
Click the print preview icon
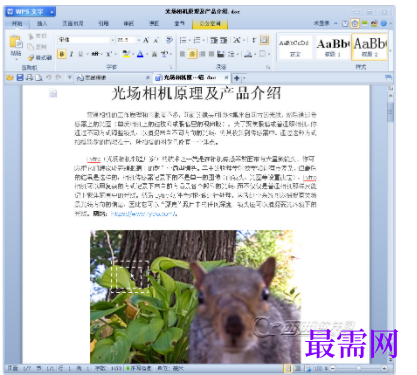39,78
